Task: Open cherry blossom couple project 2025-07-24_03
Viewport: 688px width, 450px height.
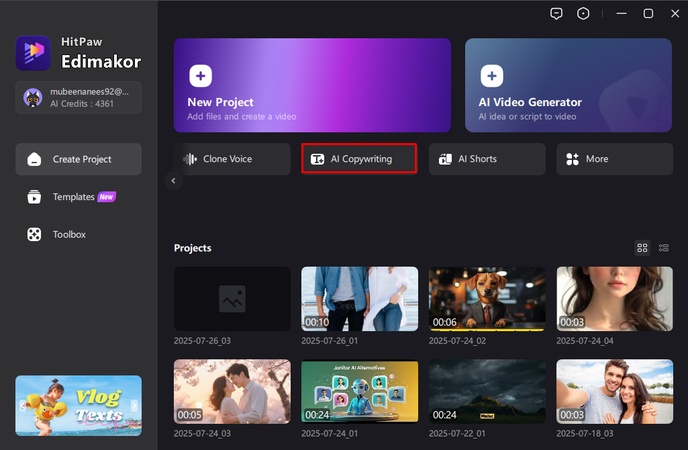Action: 232,392
